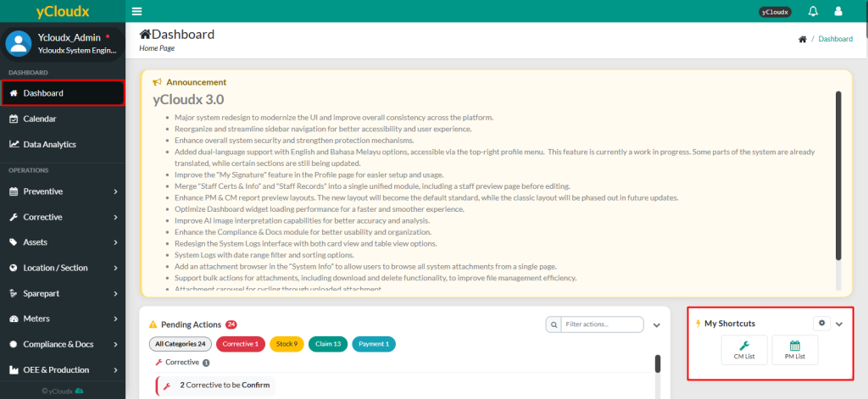Image resolution: width=868 pixels, height=399 pixels.
Task: Expand Location / Section chevron
Action: point(115,268)
